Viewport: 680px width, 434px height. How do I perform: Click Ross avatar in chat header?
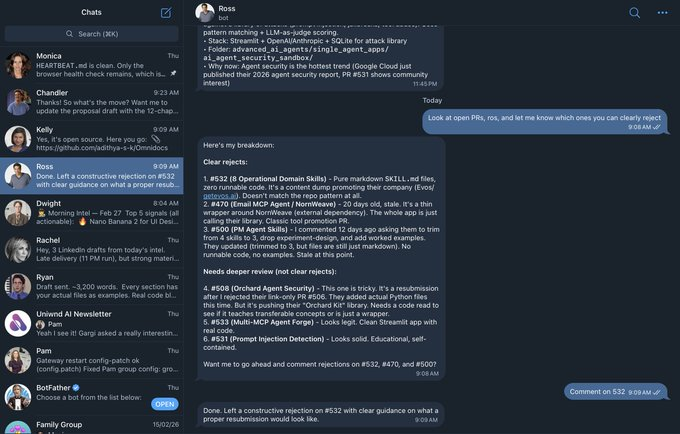[x=205, y=13]
